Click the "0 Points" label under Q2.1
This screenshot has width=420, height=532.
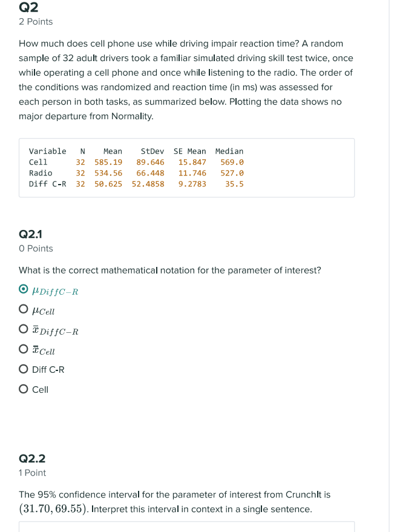coord(35,248)
